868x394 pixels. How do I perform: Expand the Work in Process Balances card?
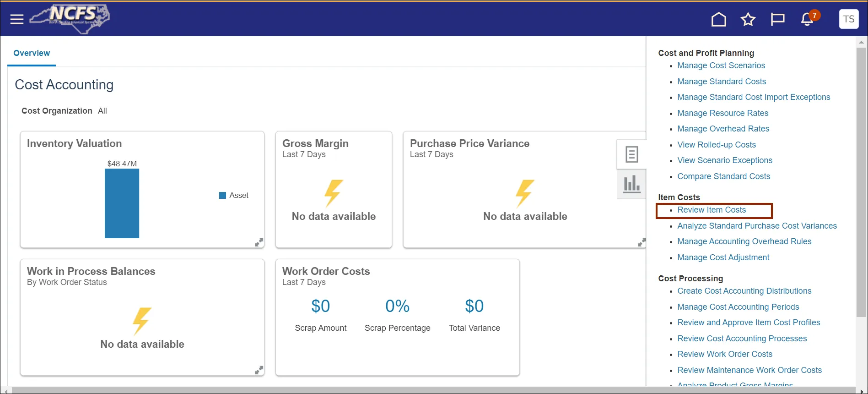[259, 370]
